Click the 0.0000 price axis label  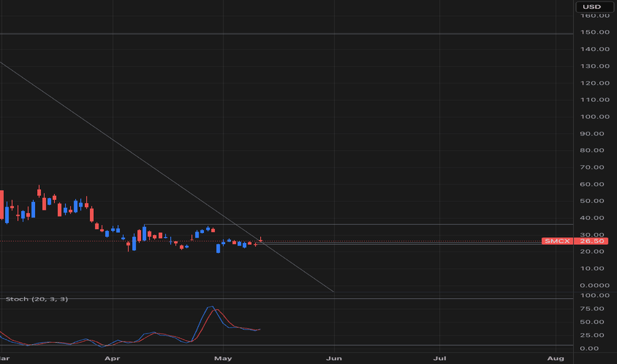[x=594, y=285]
